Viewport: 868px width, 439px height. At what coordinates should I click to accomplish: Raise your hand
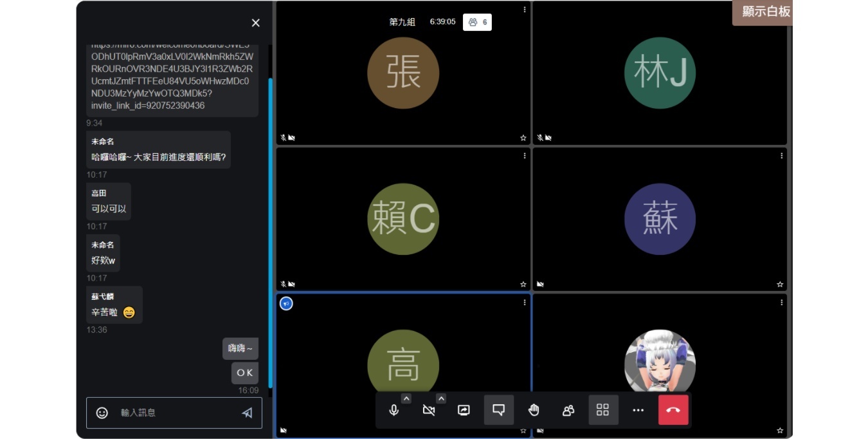click(534, 410)
